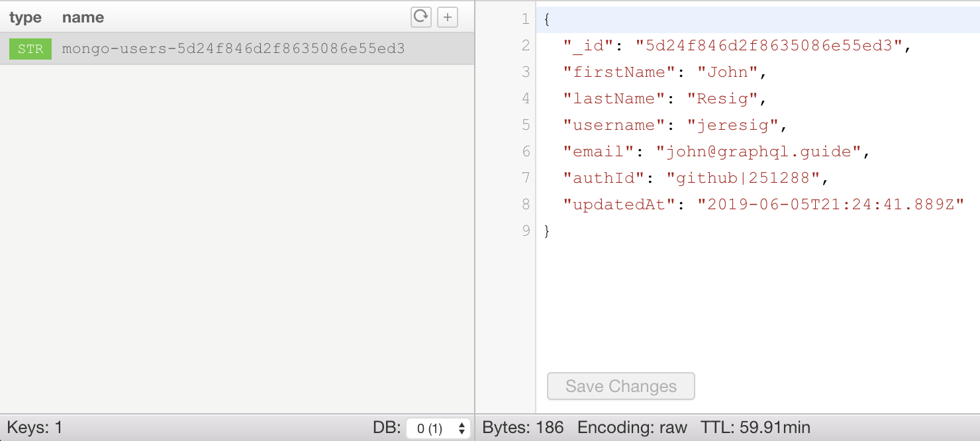This screenshot has height=441, width=980.
Task: Click the "type" column header
Action: click(25, 18)
